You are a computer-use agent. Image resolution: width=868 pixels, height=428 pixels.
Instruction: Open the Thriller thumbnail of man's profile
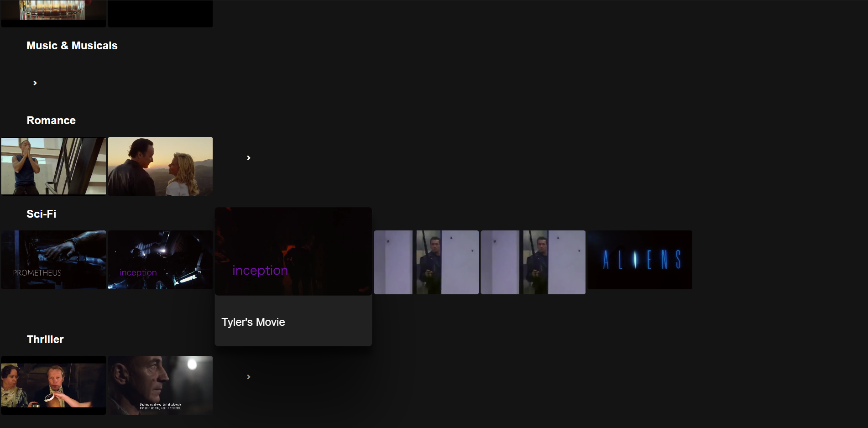[x=160, y=385]
